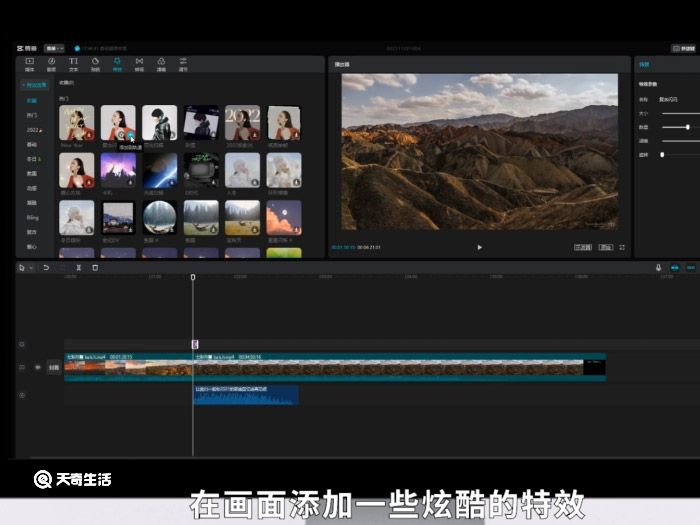The width and height of the screenshot is (700, 525).
Task: Click the Undo arrow in timeline toolbar
Action: (x=46, y=268)
